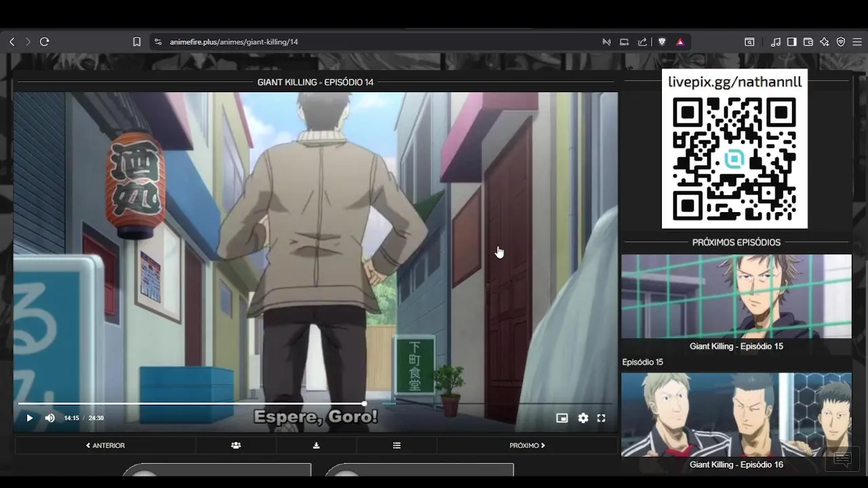This screenshot has height=488, width=868.
Task: Click the 'PRÓXIMOS EPISÓDIOS' heading
Action: click(736, 243)
